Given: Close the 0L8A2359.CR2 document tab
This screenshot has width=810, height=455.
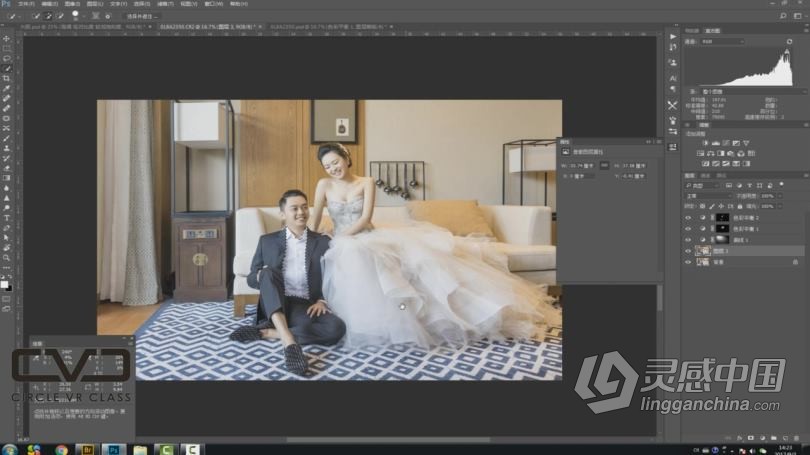Looking at the screenshot, I should tap(260, 26).
